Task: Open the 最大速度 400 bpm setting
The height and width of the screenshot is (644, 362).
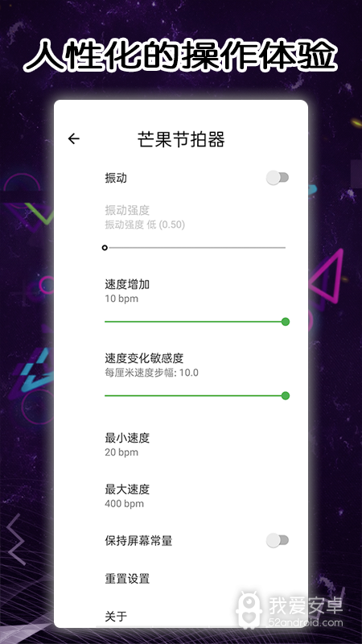Action: [180, 496]
